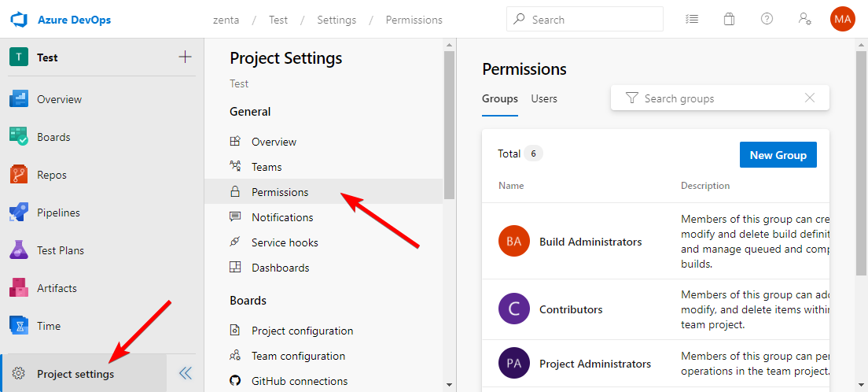Viewport: 868px width, 392px height.
Task: Click the Project configuration document icon
Action: [235, 331]
